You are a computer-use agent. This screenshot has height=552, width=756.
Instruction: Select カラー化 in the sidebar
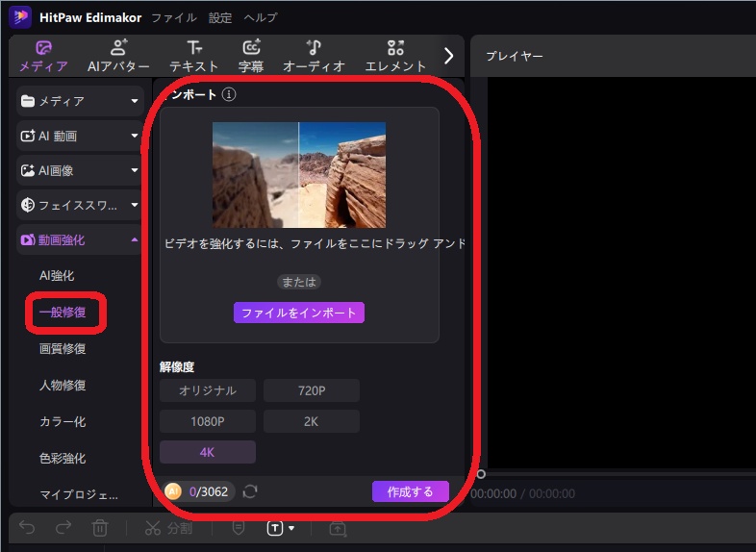coord(63,422)
